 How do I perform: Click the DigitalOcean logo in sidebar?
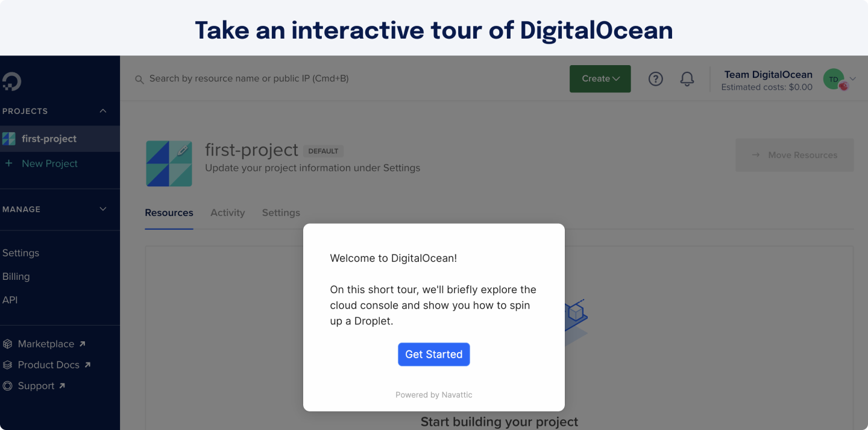point(11,81)
